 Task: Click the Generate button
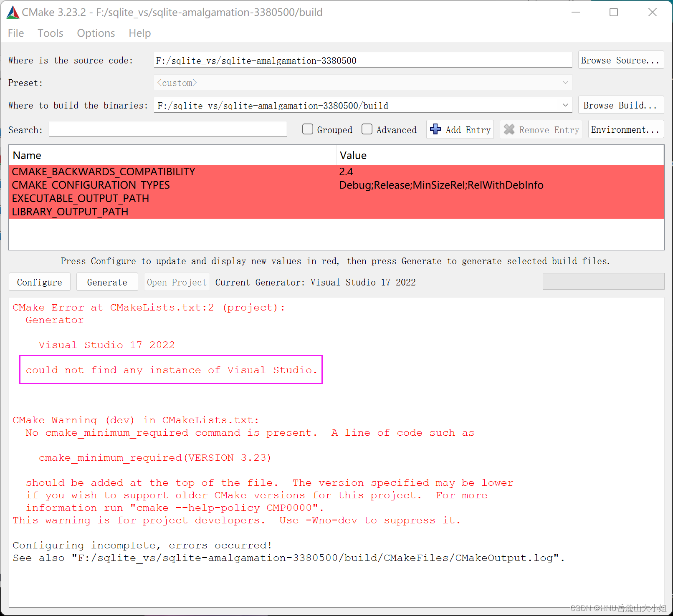coord(107,282)
